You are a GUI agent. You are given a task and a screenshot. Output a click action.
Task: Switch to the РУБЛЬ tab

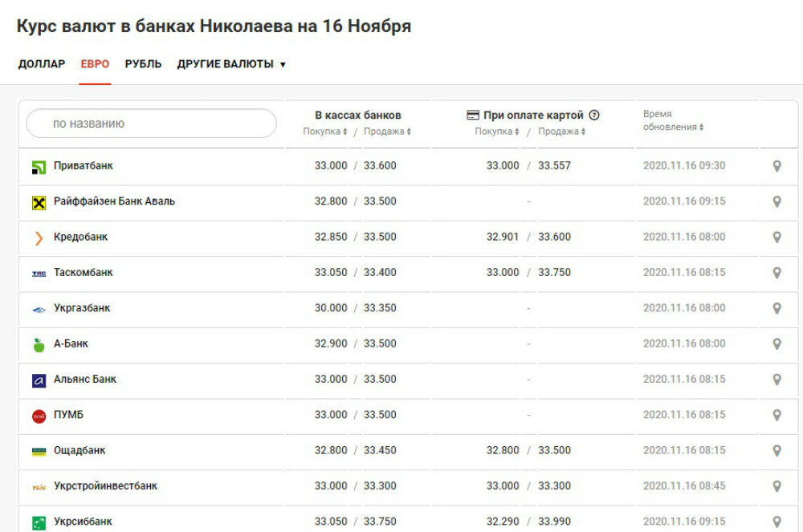pyautogui.click(x=143, y=64)
